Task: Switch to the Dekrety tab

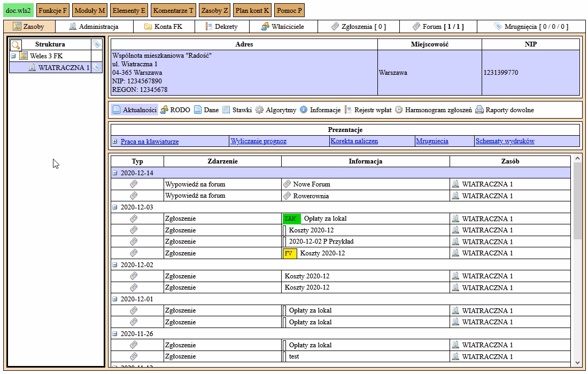Action: click(221, 26)
